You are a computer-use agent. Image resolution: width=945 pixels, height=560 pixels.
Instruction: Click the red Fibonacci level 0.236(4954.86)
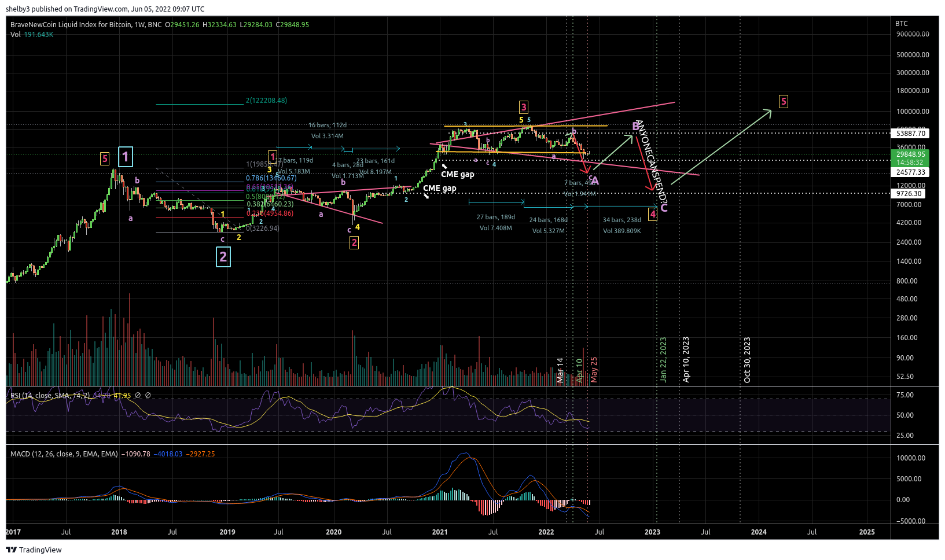[270, 213]
